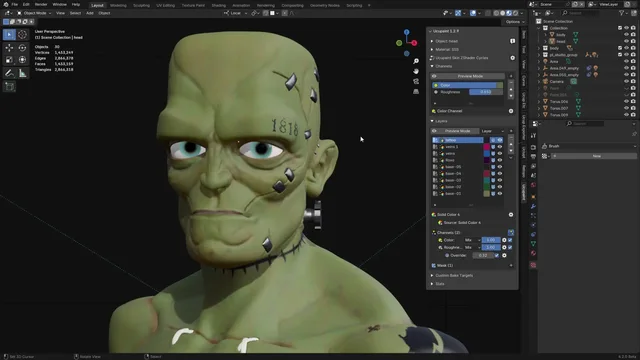The image size is (640, 360).
Task: Collapse the Channels section
Action: click(432, 66)
